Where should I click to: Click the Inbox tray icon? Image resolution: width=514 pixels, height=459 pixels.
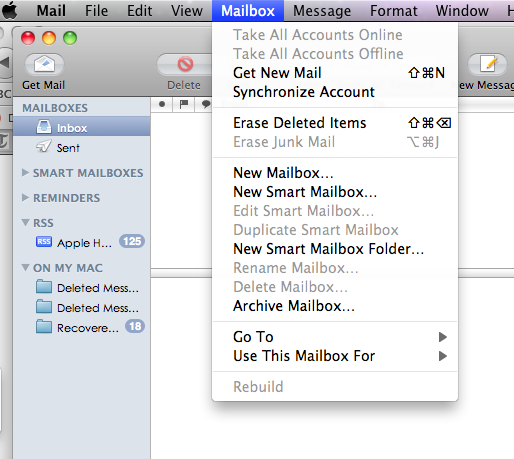pos(44,127)
